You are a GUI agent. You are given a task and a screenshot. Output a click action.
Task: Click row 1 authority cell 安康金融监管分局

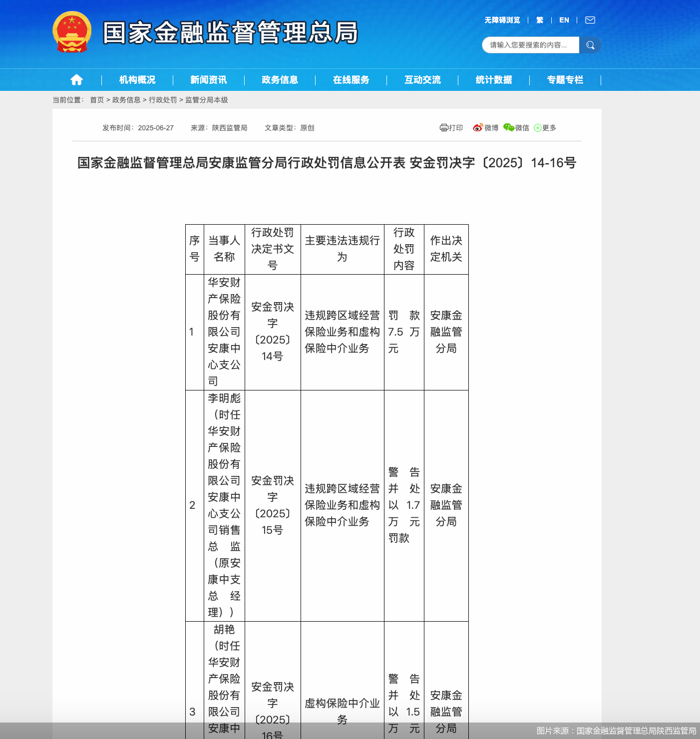(446, 332)
